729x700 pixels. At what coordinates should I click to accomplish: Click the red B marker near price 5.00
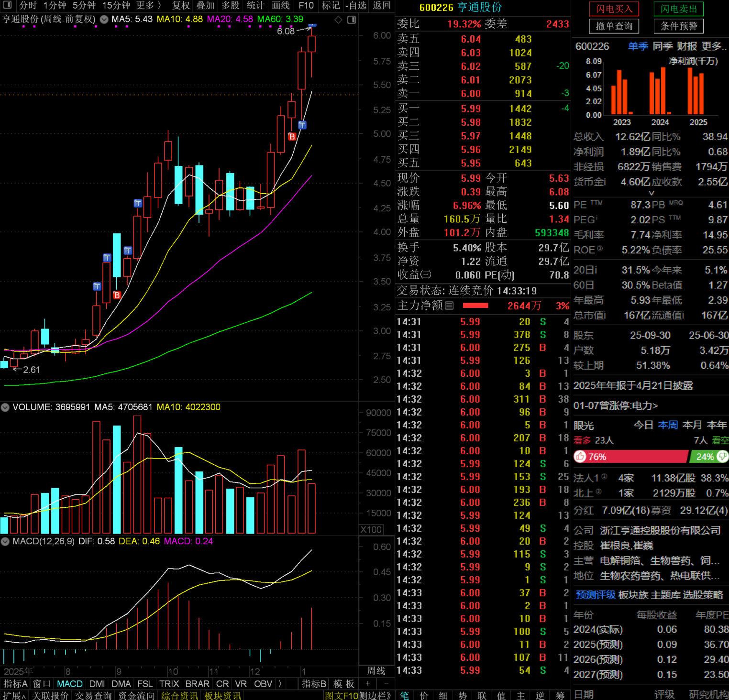(x=292, y=137)
